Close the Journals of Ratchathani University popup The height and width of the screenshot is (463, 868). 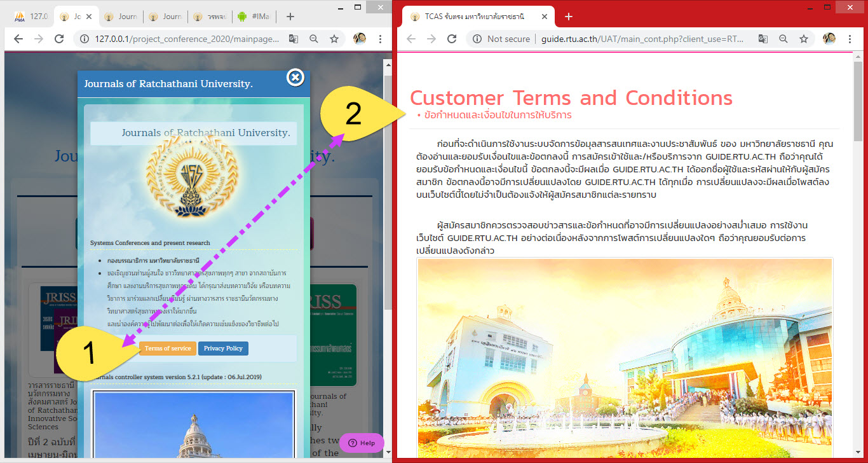295,78
